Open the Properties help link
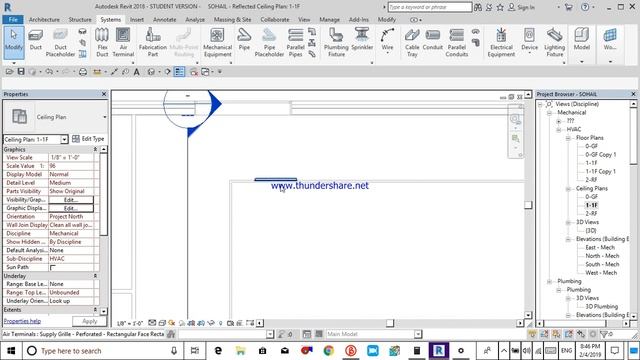Viewport: 640px width, 360px height. point(22,321)
